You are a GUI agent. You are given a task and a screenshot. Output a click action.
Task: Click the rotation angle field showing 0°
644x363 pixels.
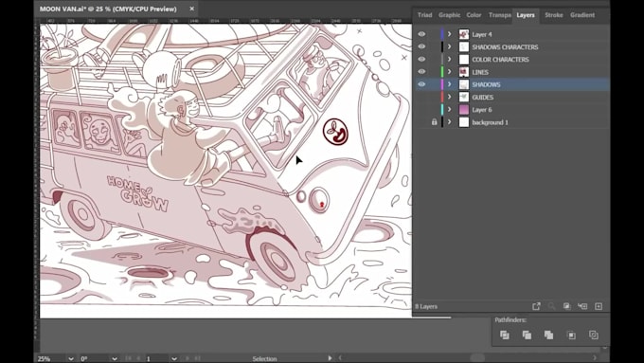(x=94, y=358)
